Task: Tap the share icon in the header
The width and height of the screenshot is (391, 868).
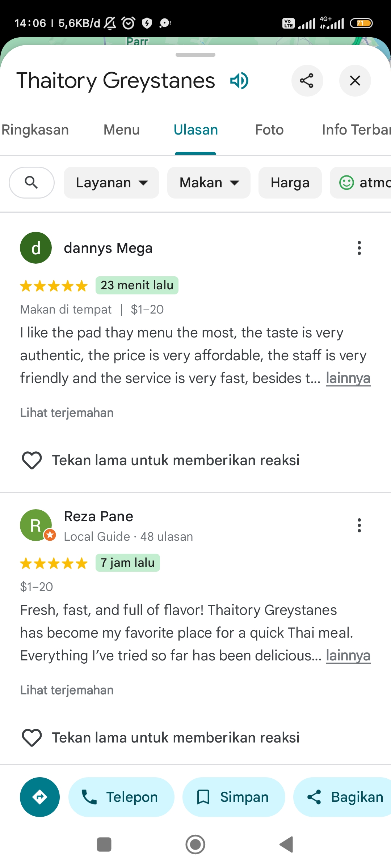Action: (x=307, y=81)
